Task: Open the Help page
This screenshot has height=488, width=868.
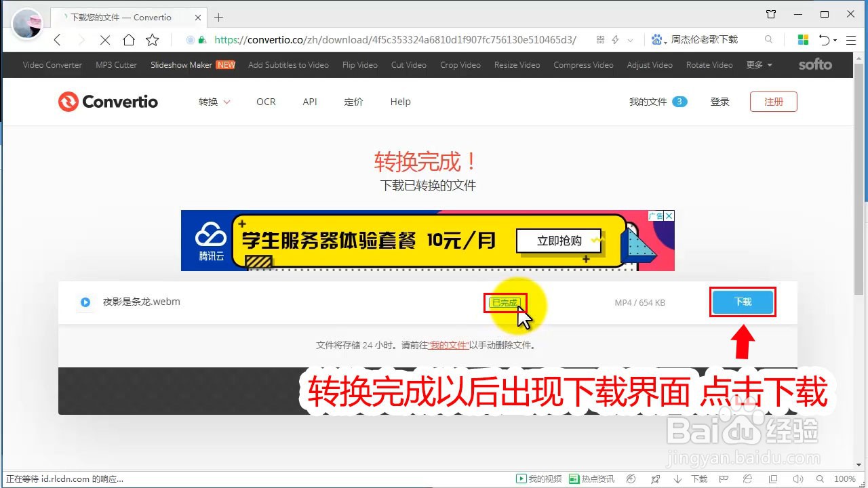Action: 400,102
